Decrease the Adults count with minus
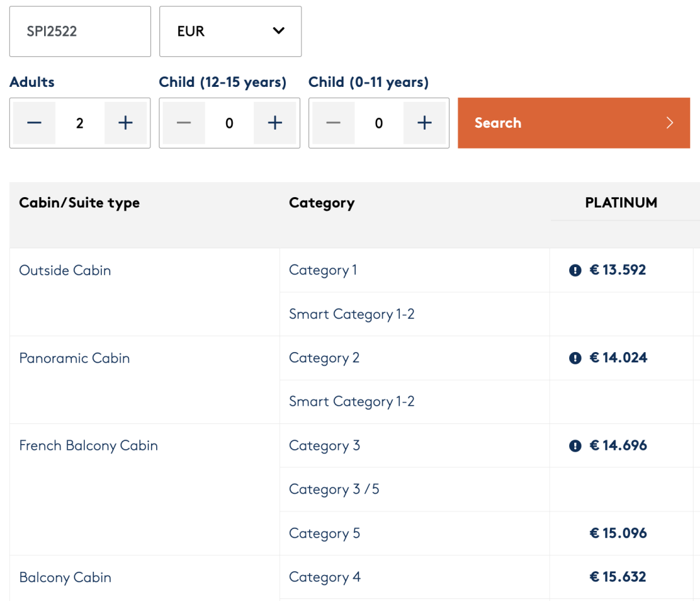 point(34,123)
